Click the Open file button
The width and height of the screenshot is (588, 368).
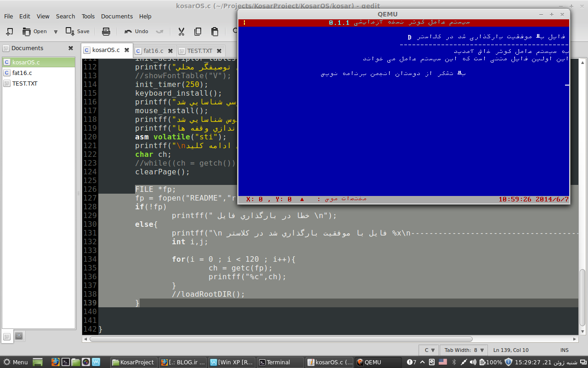(34, 31)
